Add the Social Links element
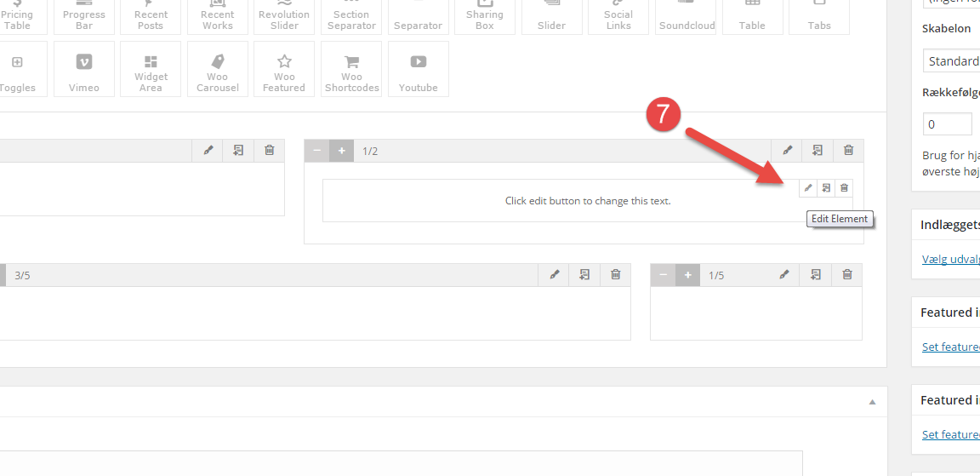 tap(618, 17)
